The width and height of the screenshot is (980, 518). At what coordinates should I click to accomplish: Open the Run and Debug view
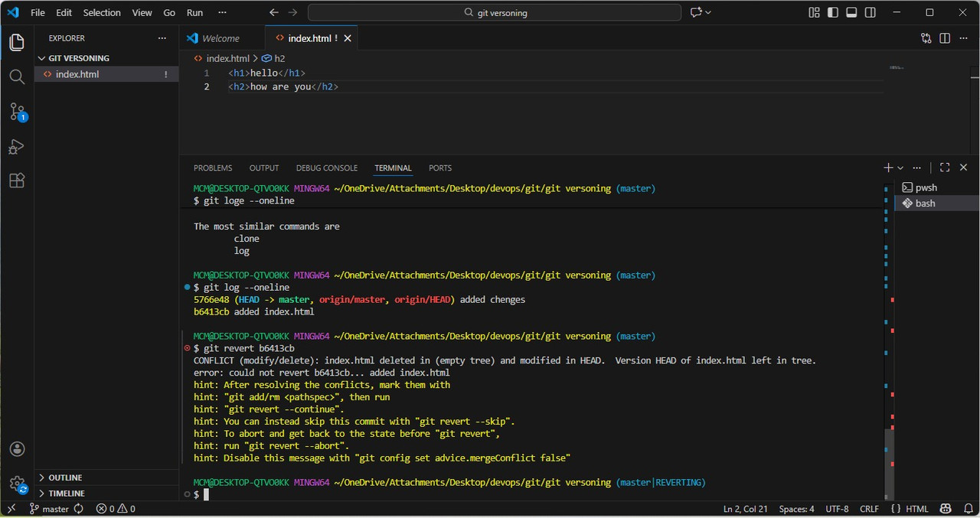pyautogui.click(x=17, y=146)
